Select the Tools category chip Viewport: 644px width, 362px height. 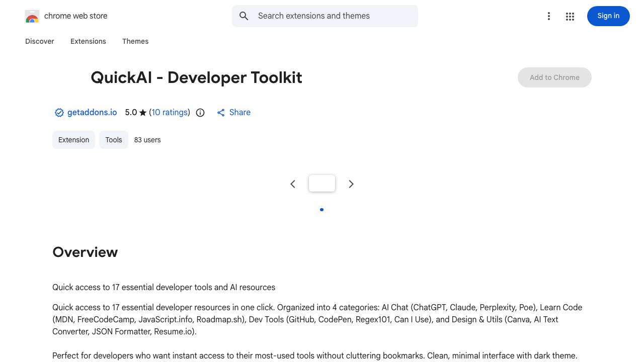click(114, 140)
